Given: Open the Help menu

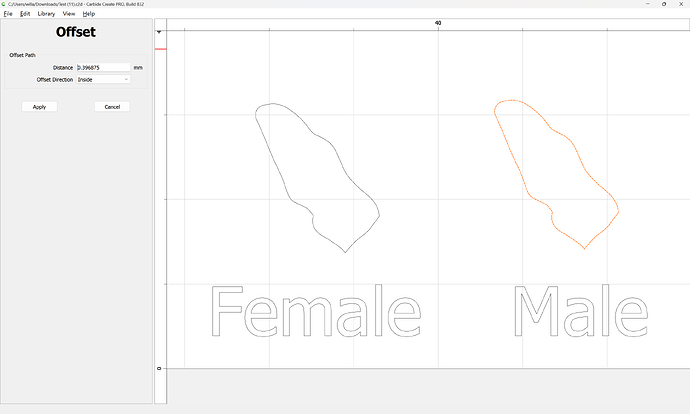Looking at the screenshot, I should [x=89, y=14].
